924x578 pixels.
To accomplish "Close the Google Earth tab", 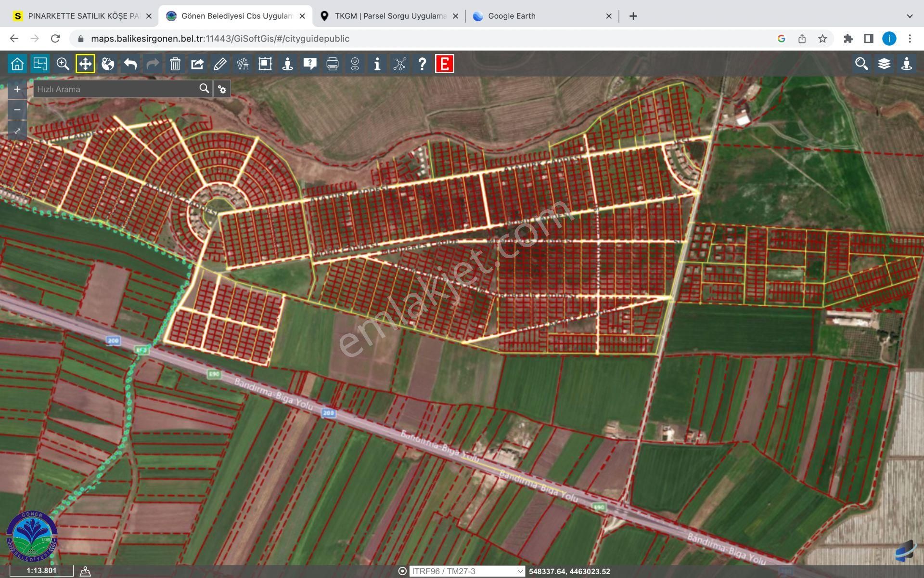I will [x=609, y=16].
